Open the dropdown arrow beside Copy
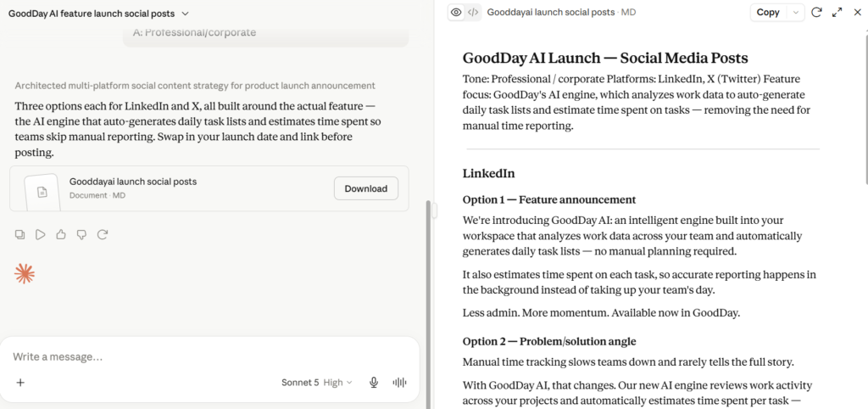 coord(796,12)
